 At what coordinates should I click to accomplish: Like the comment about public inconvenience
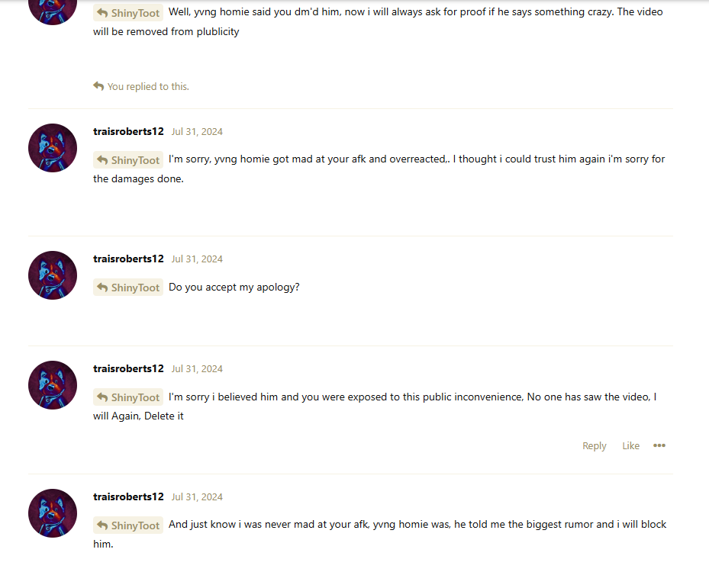point(630,446)
